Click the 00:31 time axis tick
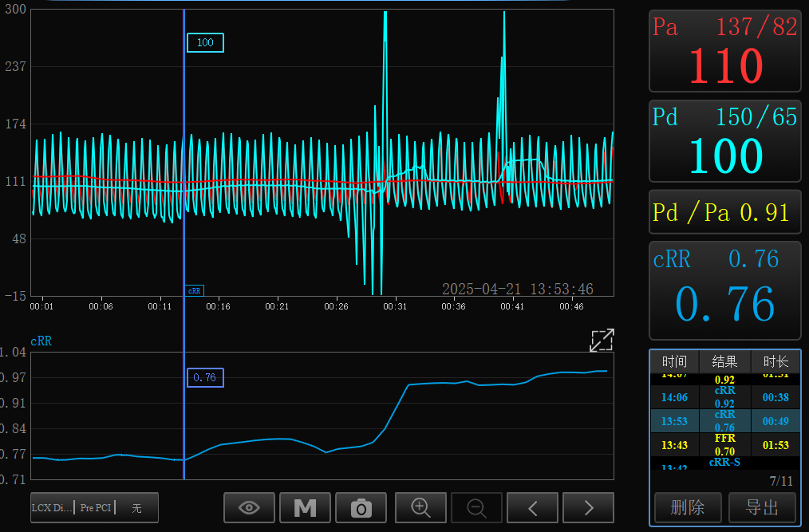Image resolution: width=809 pixels, height=532 pixels. (x=395, y=306)
